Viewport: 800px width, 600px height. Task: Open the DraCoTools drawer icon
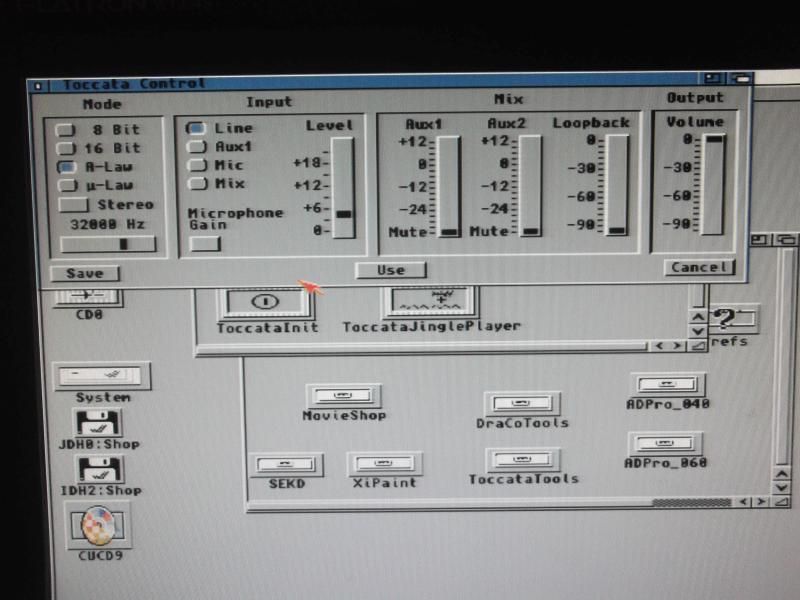pyautogui.click(x=522, y=403)
